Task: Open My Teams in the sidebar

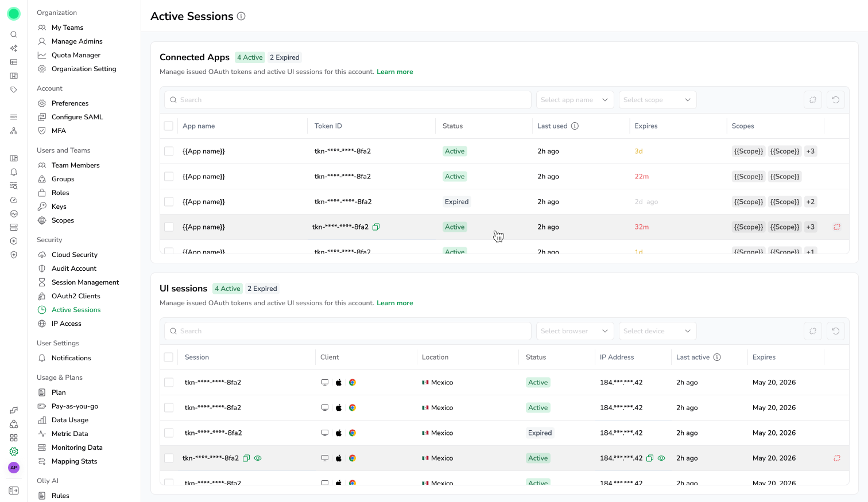Action: tap(67, 28)
